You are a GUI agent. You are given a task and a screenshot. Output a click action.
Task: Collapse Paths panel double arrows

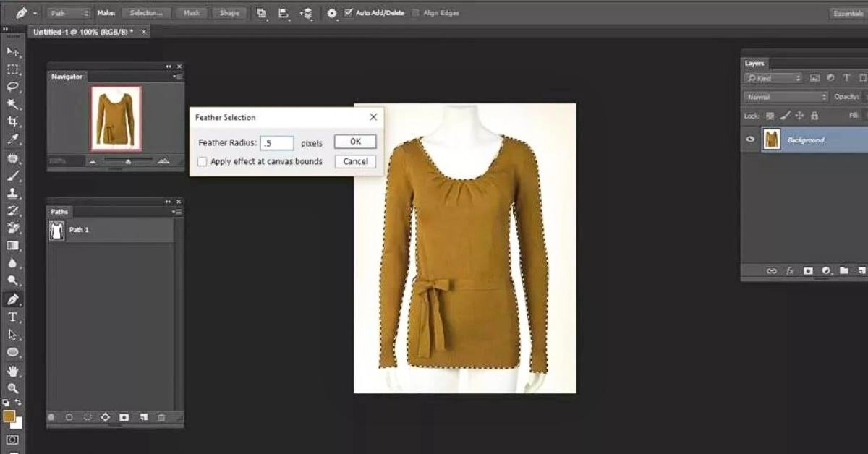169,202
